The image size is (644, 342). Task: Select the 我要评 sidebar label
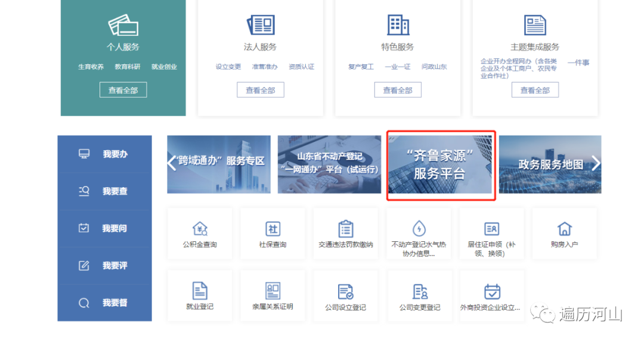pyautogui.click(x=115, y=266)
